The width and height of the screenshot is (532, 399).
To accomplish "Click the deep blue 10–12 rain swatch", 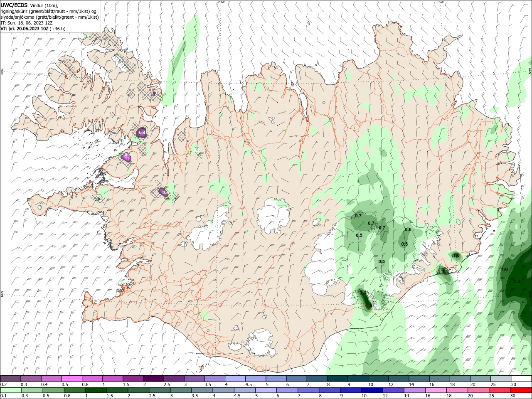I will click(372, 390).
